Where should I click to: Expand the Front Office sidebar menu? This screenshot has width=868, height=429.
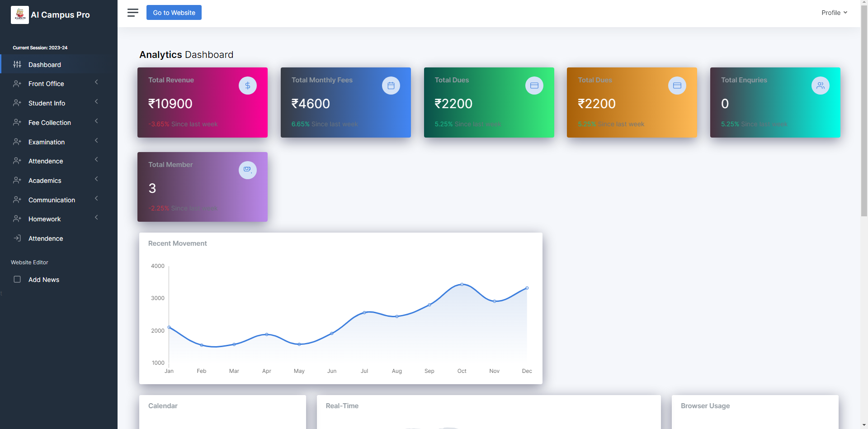pyautogui.click(x=46, y=84)
